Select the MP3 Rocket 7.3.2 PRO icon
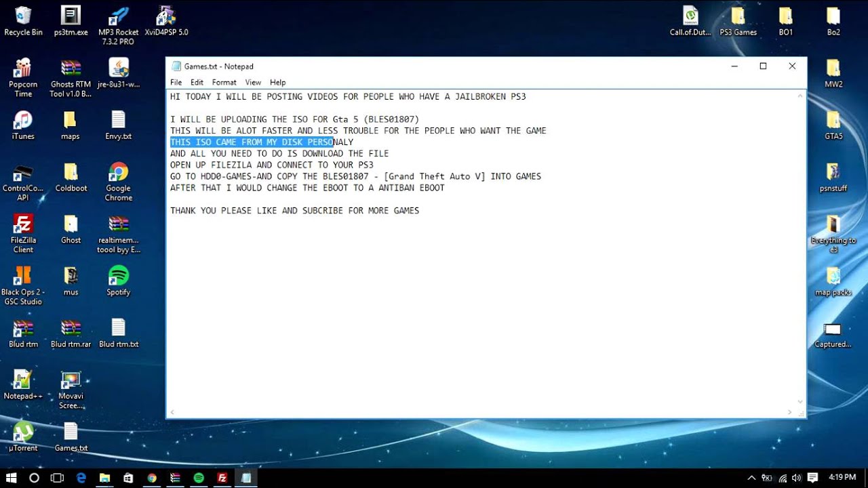The height and width of the screenshot is (488, 868). 119,26
